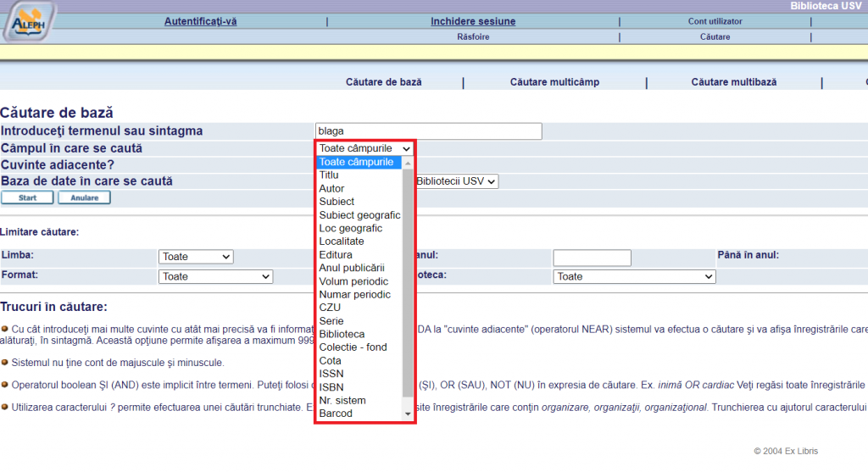Click the start year input field
This screenshot has width=868, height=472.
(x=592, y=258)
